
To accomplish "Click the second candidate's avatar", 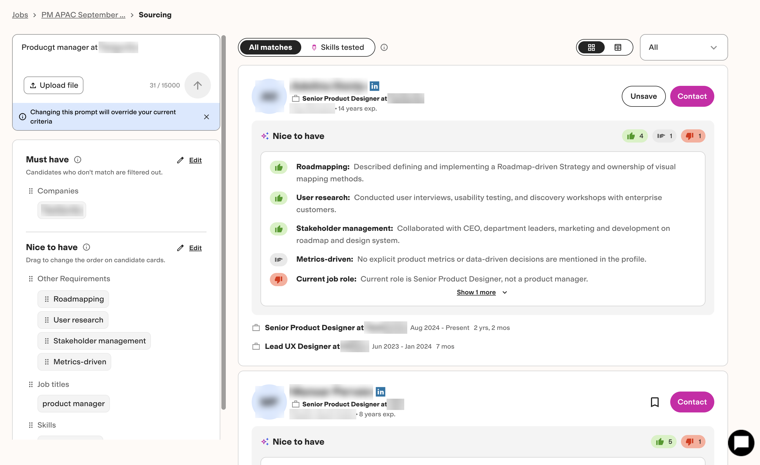I will point(269,402).
